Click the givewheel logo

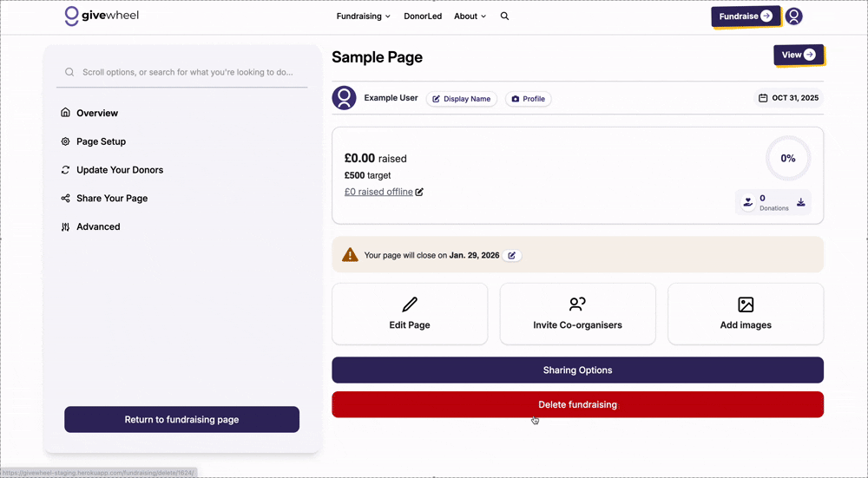pos(102,16)
